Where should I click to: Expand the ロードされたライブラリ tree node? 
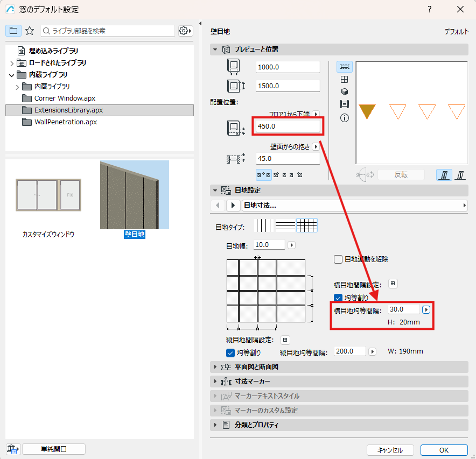(x=12, y=63)
